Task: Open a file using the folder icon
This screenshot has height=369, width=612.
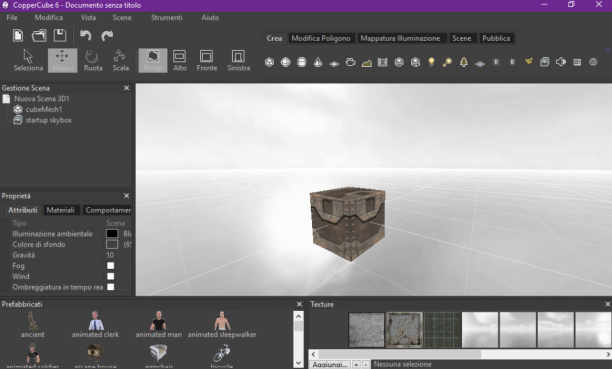Action: pyautogui.click(x=39, y=36)
